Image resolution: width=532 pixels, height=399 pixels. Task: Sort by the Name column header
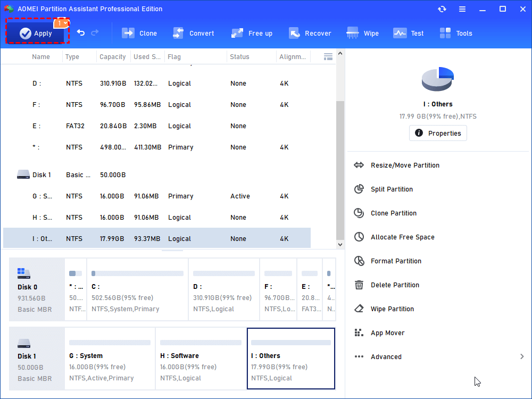coord(41,57)
